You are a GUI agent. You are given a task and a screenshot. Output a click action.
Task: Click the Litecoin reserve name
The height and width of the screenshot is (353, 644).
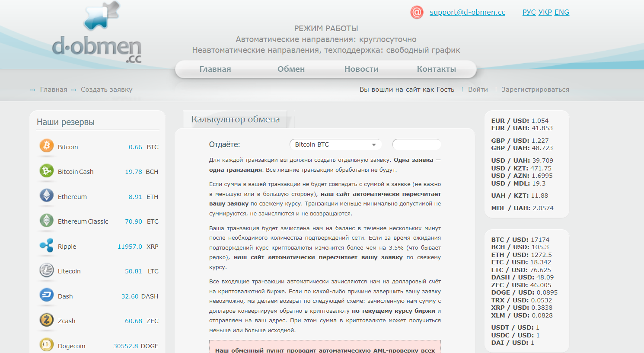click(x=69, y=271)
